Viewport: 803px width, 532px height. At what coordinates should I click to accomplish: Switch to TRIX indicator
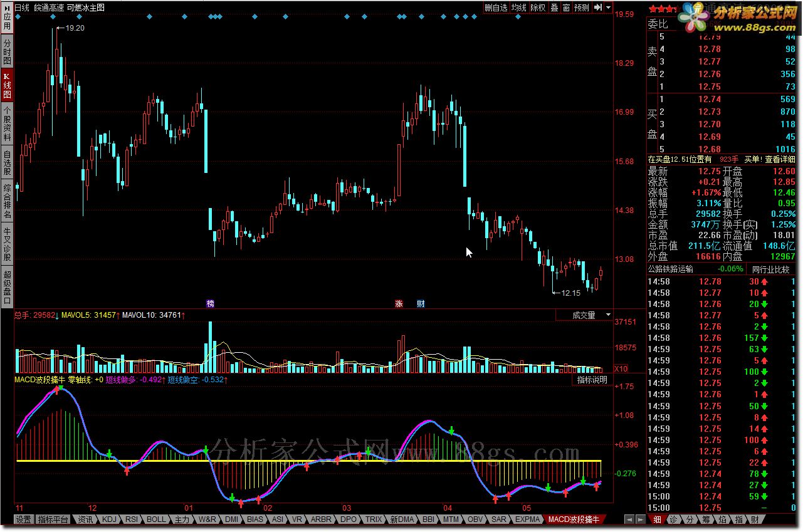click(374, 519)
